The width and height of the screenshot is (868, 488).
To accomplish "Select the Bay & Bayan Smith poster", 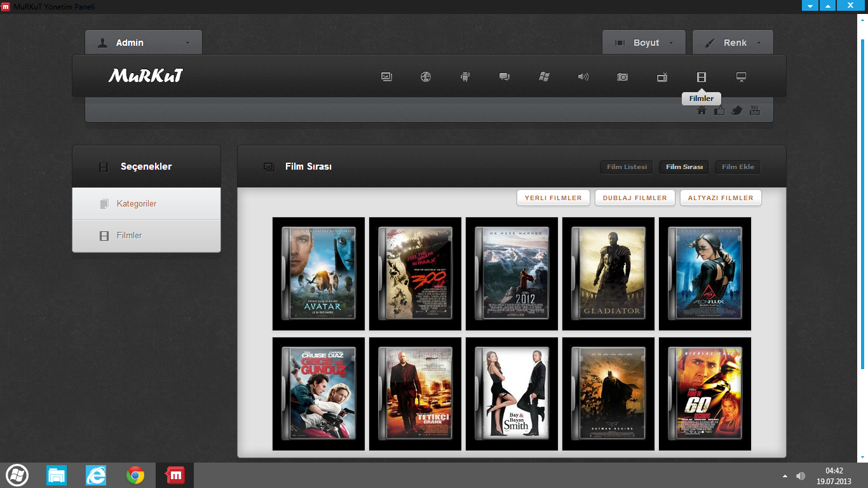I will pos(512,394).
